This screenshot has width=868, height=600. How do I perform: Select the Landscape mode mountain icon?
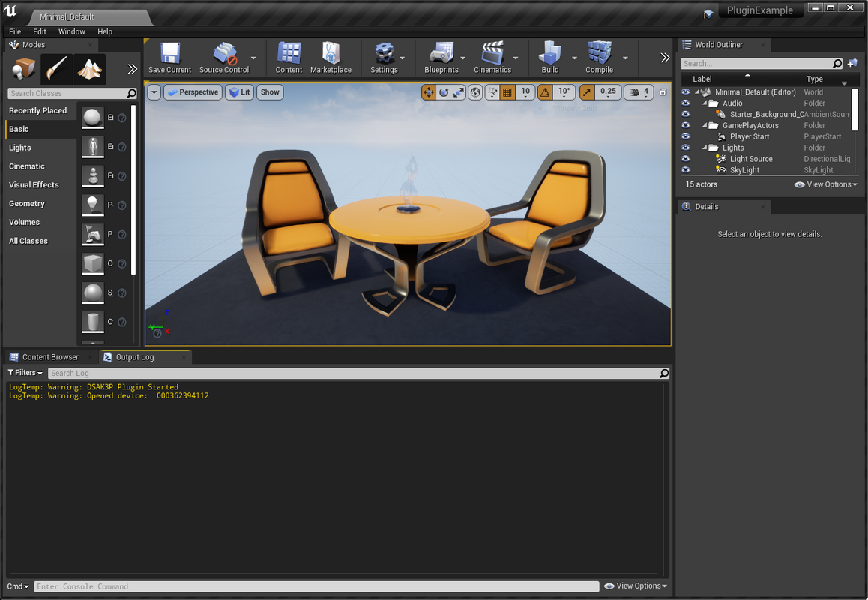[x=90, y=69]
